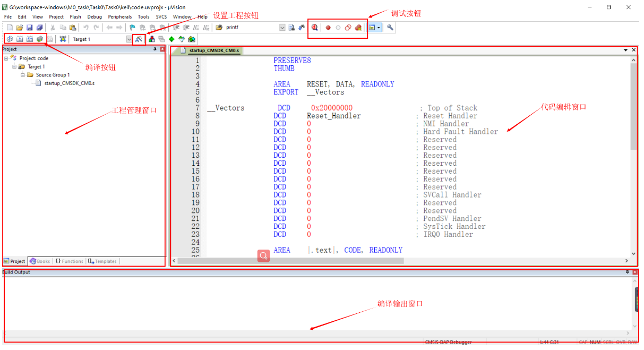This screenshot has width=644, height=350.
Task: Switch to the Functions tab
Action: (x=69, y=261)
